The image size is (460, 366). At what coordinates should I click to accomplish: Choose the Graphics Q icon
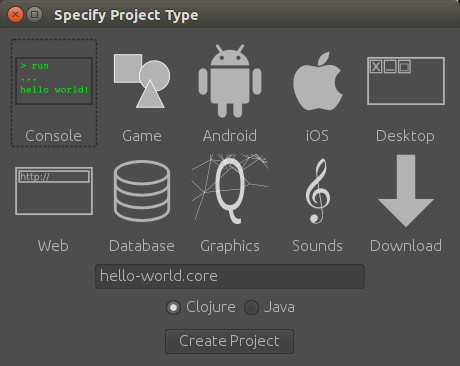230,189
